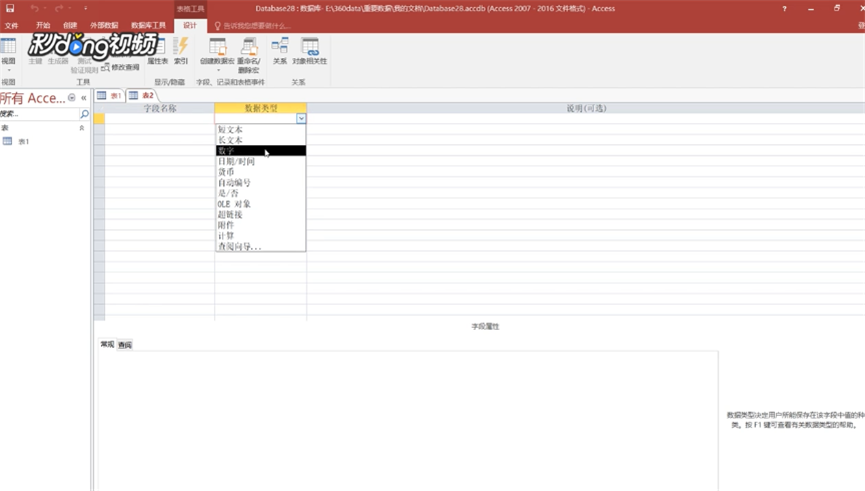Click the 字段名称 column header
The height and width of the screenshot is (491, 865).
(159, 108)
